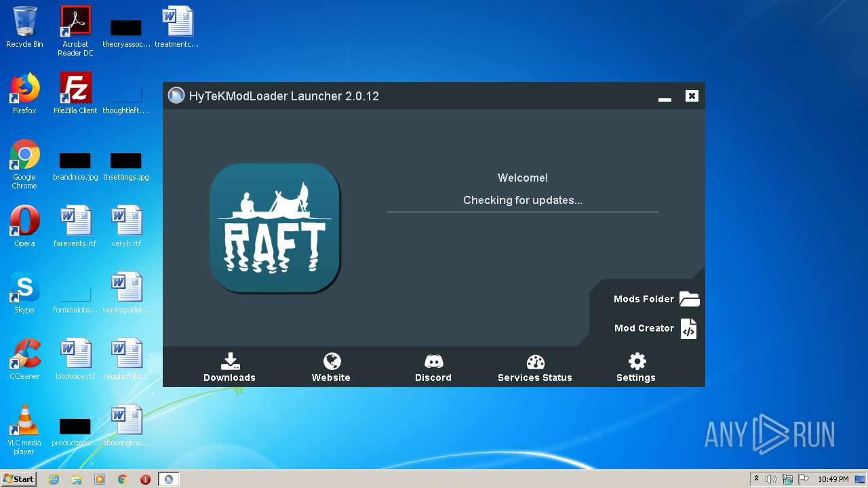Open Windows Media Player from taskbar

[x=100, y=479]
